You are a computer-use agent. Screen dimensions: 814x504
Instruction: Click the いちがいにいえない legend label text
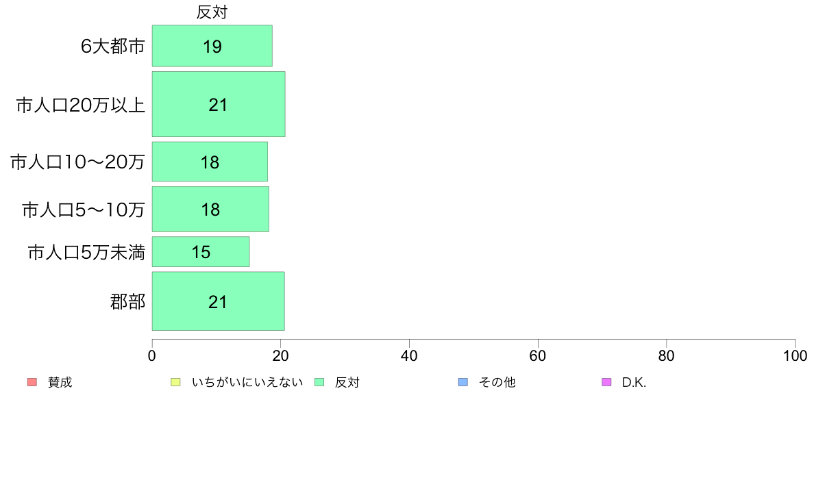tap(247, 383)
